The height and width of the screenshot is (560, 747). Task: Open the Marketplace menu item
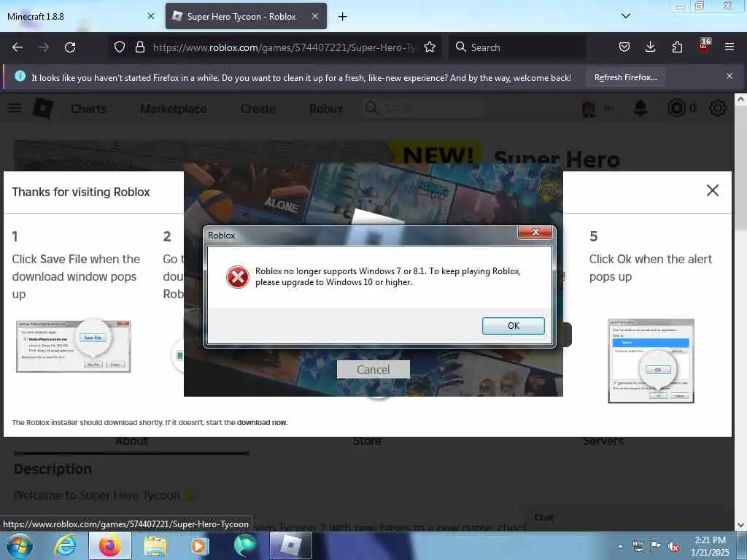pos(174,109)
